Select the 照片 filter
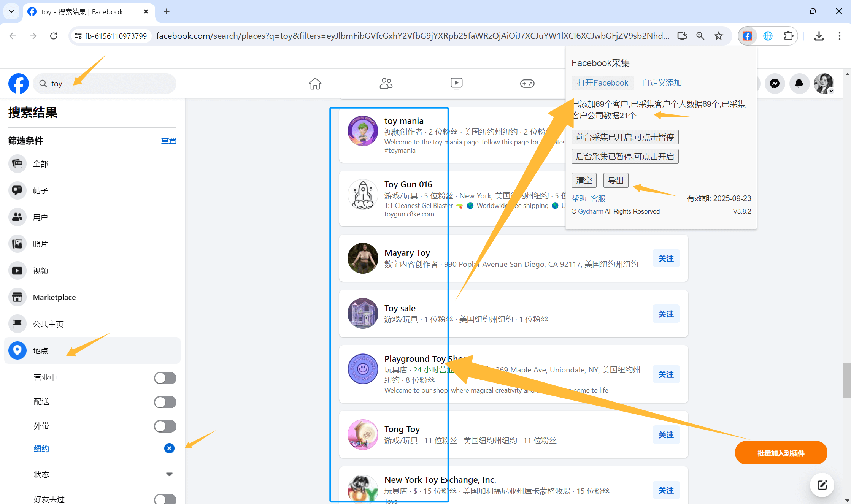Viewport: 851px width, 504px height. pos(92,244)
